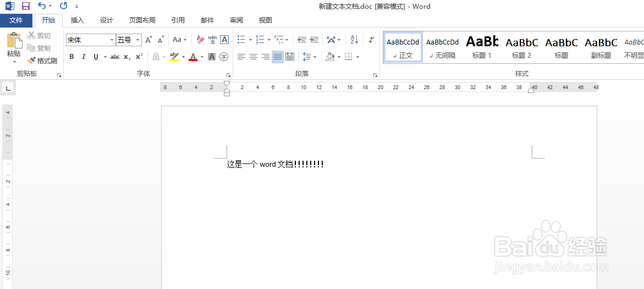This screenshot has height=289, width=644.
Task: Clear all formatting with eraser icon
Action: 200,40
